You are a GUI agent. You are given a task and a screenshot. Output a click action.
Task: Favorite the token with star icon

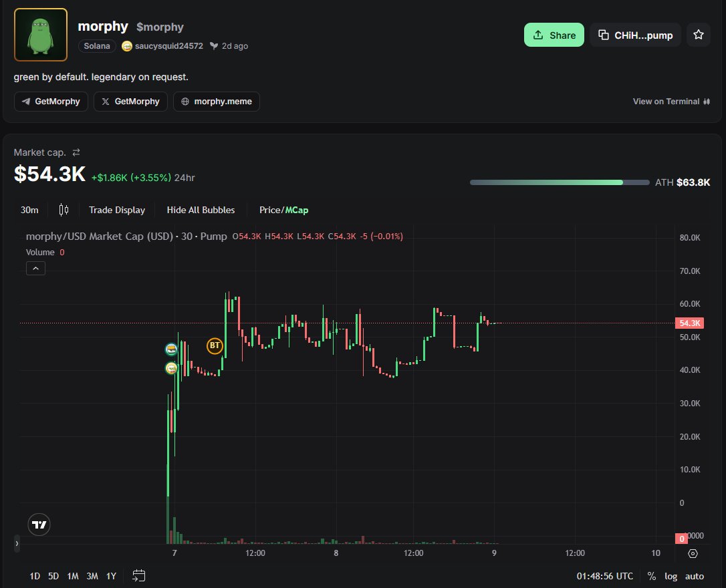coord(698,35)
